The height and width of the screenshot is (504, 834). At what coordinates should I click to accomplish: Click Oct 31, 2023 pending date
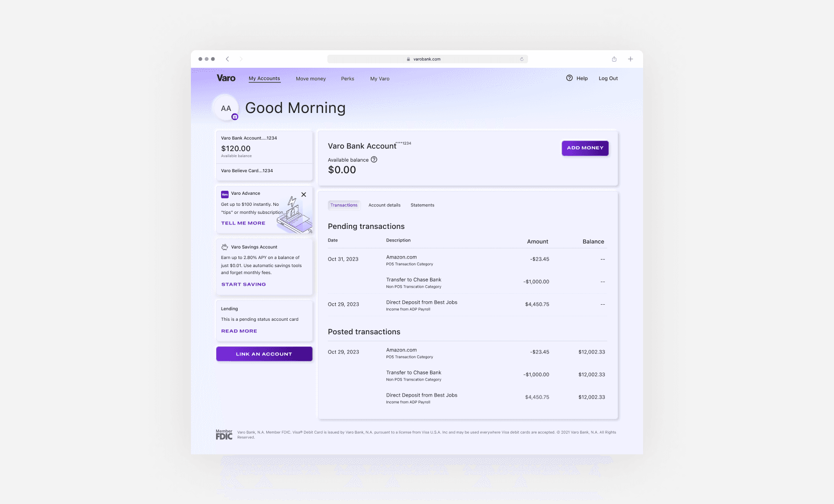pyautogui.click(x=343, y=259)
